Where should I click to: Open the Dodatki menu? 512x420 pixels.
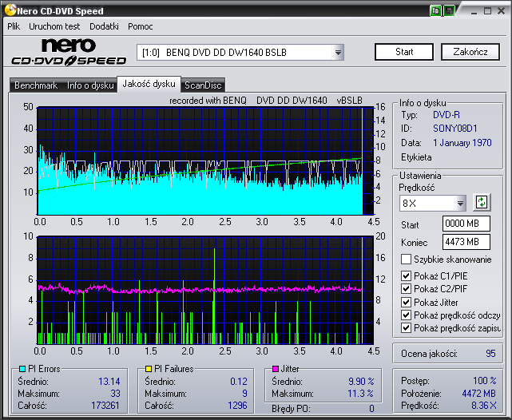point(104,26)
